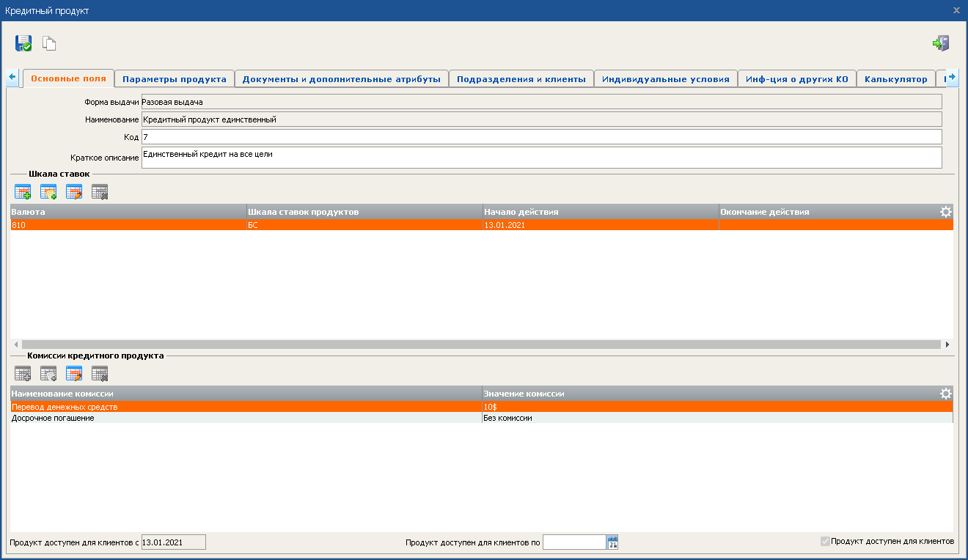Screen dimensions: 968x560
Task: Close the Кредитный продукт window
Action: [956, 10]
